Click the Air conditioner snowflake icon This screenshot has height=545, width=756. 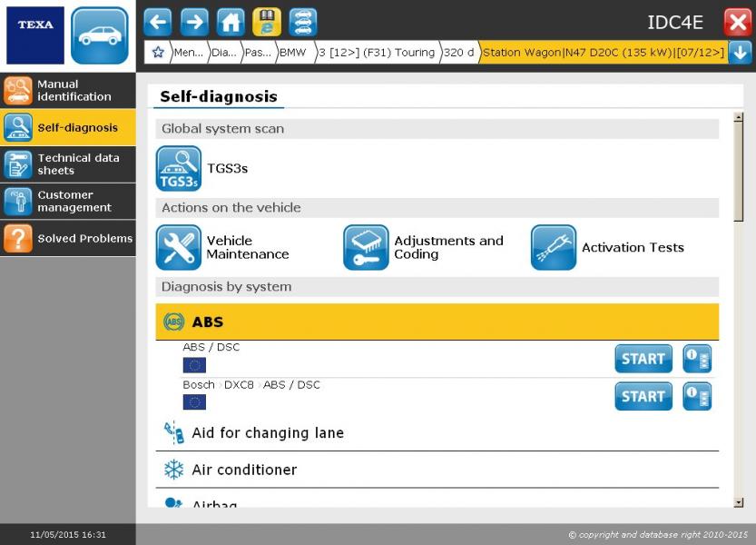pos(173,470)
